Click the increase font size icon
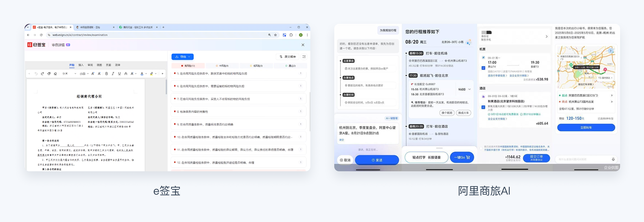This screenshot has height=222, width=644. pos(93,74)
